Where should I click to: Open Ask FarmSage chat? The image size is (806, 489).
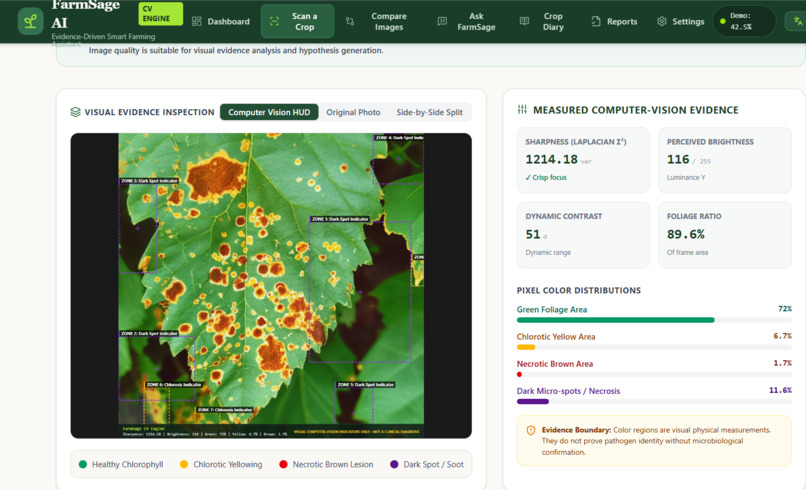pos(467,22)
